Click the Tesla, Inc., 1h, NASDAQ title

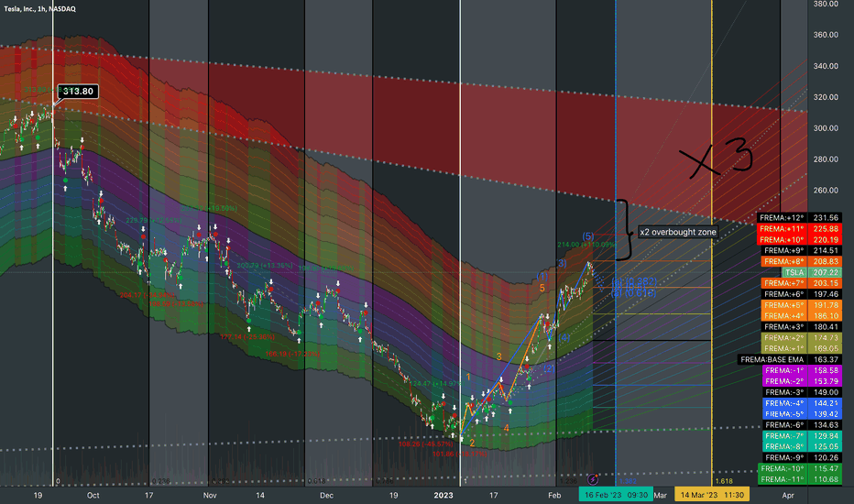coord(39,9)
